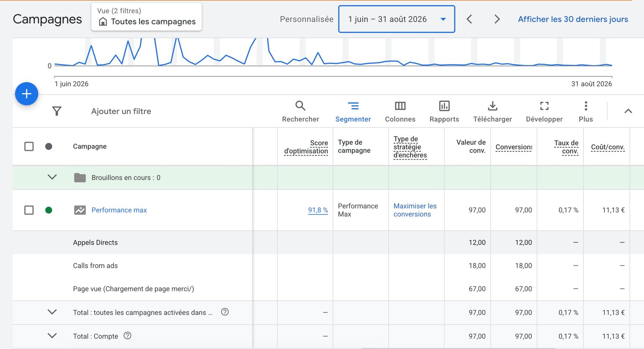
Task: Sort by Valeur de conv. column header
Action: coord(471,146)
